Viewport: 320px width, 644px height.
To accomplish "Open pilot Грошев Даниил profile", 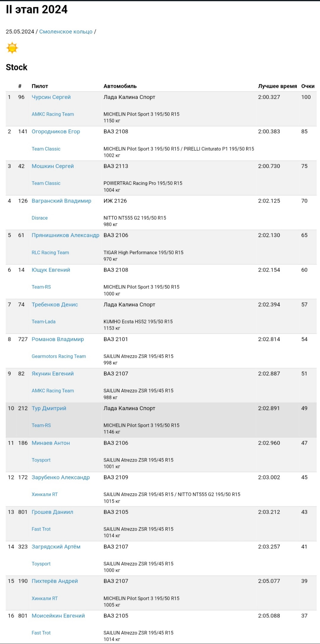I will pyautogui.click(x=52, y=512).
